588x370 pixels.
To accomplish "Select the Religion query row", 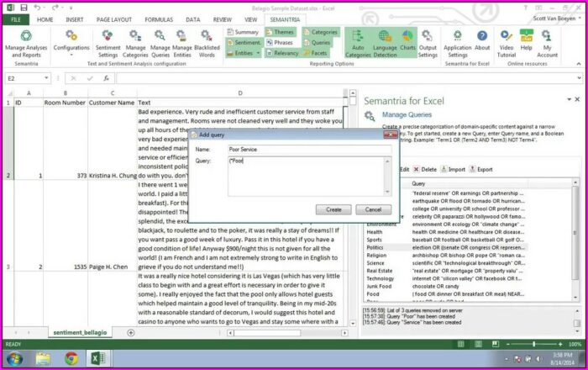I will [446, 255].
